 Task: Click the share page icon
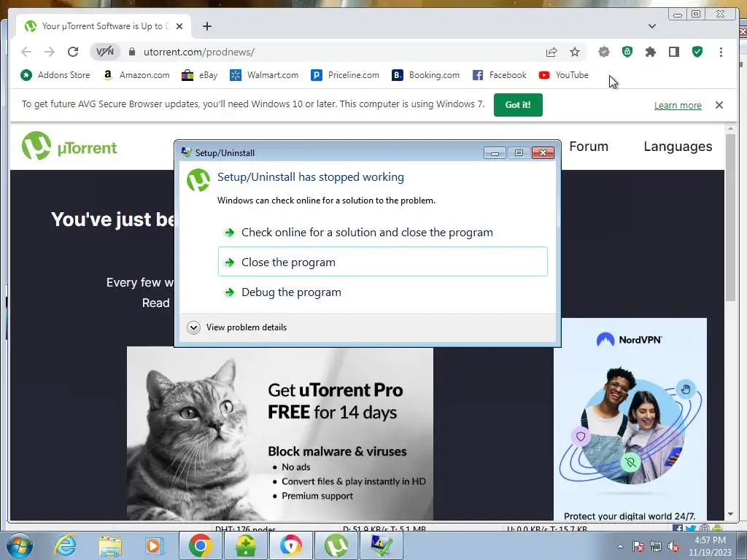pos(551,52)
